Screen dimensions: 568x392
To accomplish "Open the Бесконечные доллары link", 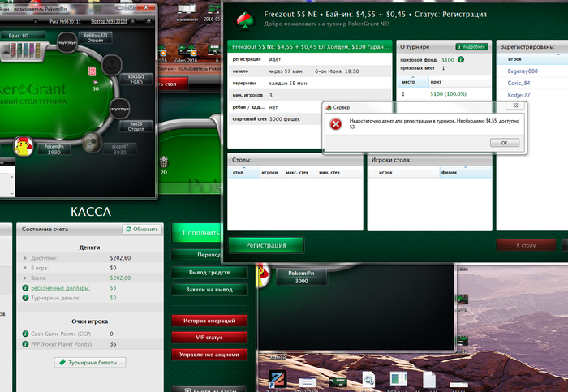I will click(61, 288).
